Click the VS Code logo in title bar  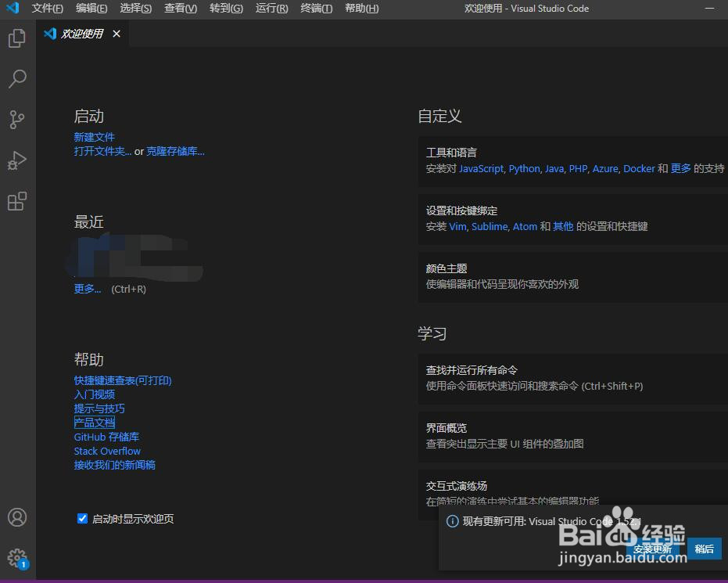13,8
